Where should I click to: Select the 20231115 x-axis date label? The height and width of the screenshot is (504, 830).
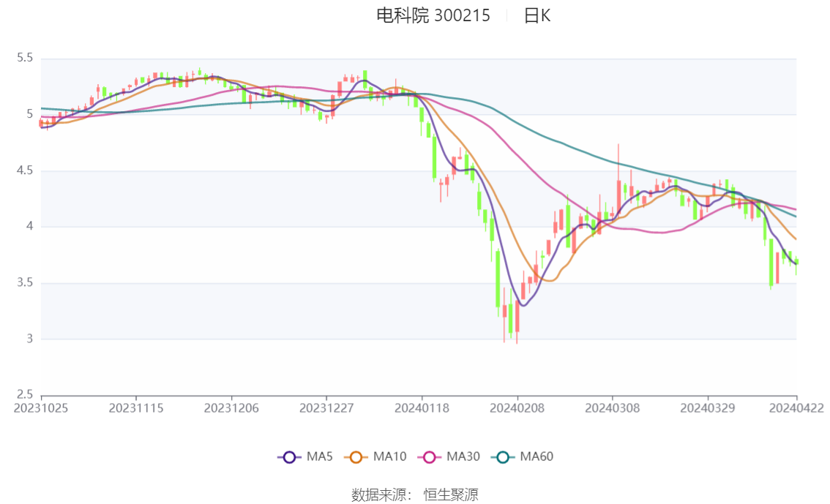coord(136,408)
